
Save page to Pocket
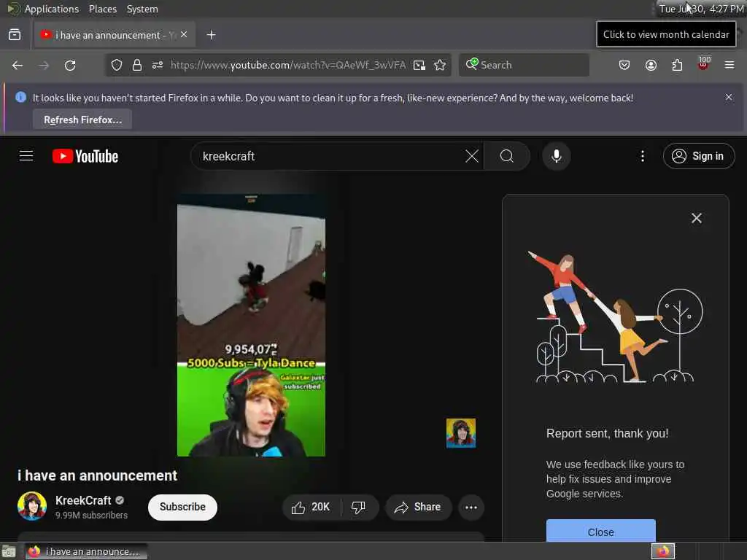624,65
